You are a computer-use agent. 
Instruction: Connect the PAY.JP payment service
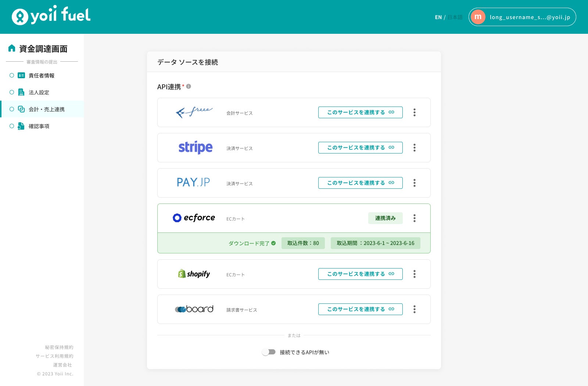tap(361, 183)
